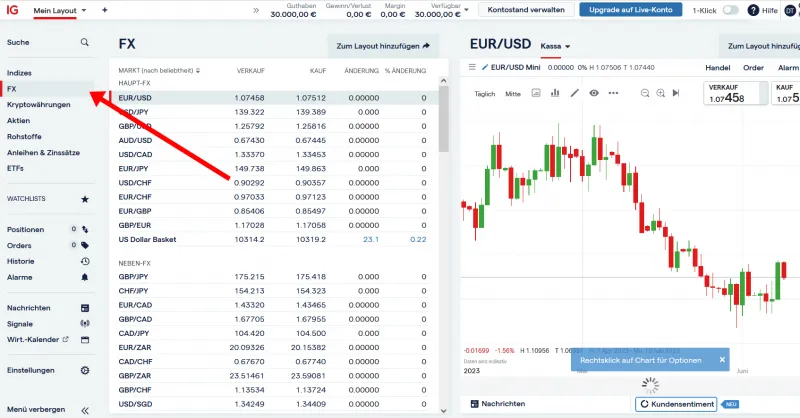Image resolution: width=800 pixels, height=418 pixels.
Task: Close the Rechtsklick auf Chart tooltip
Action: [x=722, y=360]
